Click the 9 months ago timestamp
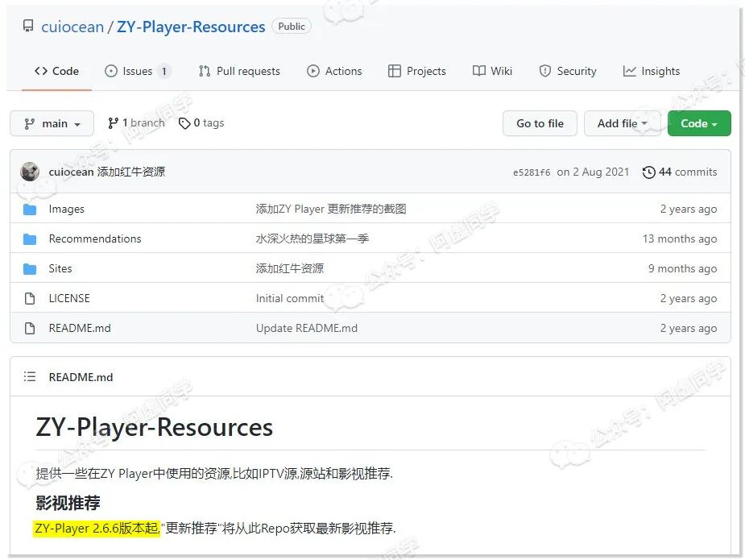745x560 pixels. tap(682, 268)
